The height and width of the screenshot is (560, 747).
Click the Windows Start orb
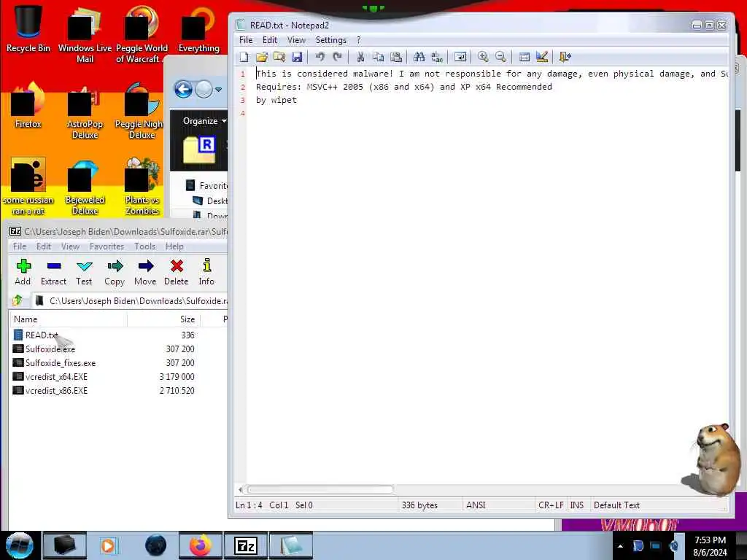[20, 545]
